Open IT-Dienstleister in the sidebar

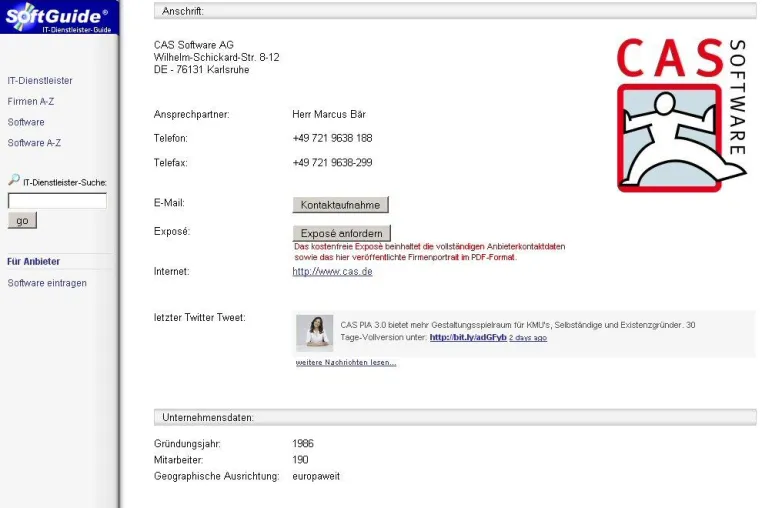point(40,81)
